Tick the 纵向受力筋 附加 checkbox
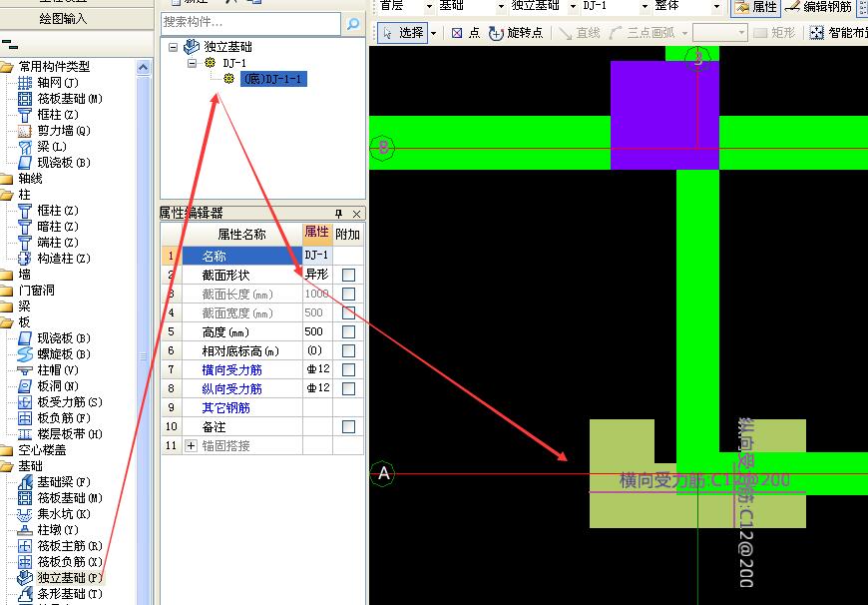This screenshot has height=605, width=868. [348, 389]
